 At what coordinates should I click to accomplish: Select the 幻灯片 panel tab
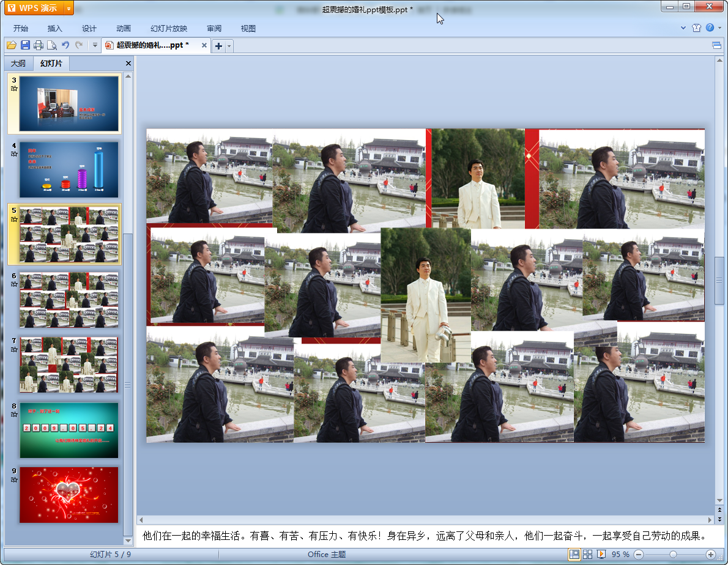point(51,63)
